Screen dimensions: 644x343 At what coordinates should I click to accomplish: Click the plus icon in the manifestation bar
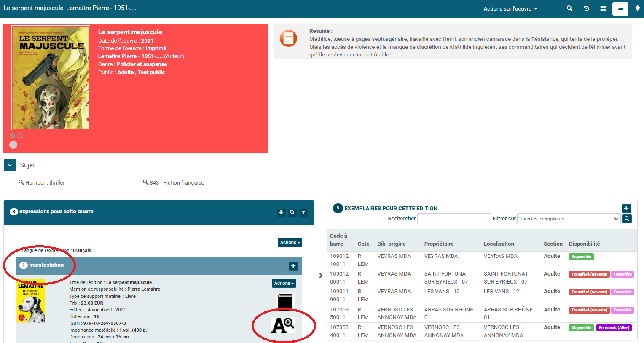coord(293,266)
